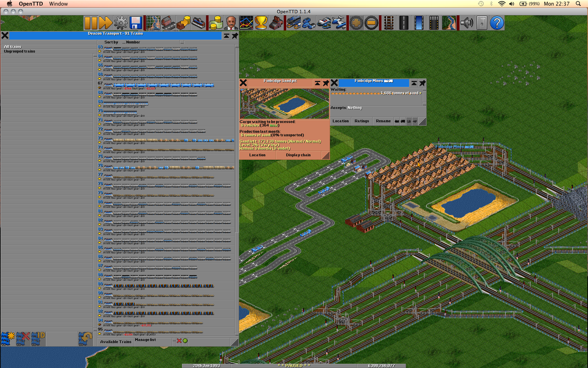This screenshot has height=368, width=588.
Task: Open the save game floppy disk menu
Action: tap(136, 23)
